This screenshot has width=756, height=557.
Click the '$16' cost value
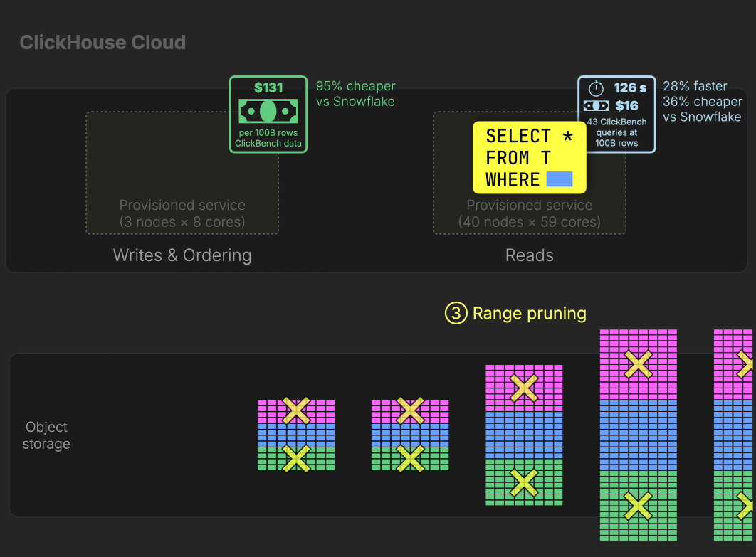(626, 105)
